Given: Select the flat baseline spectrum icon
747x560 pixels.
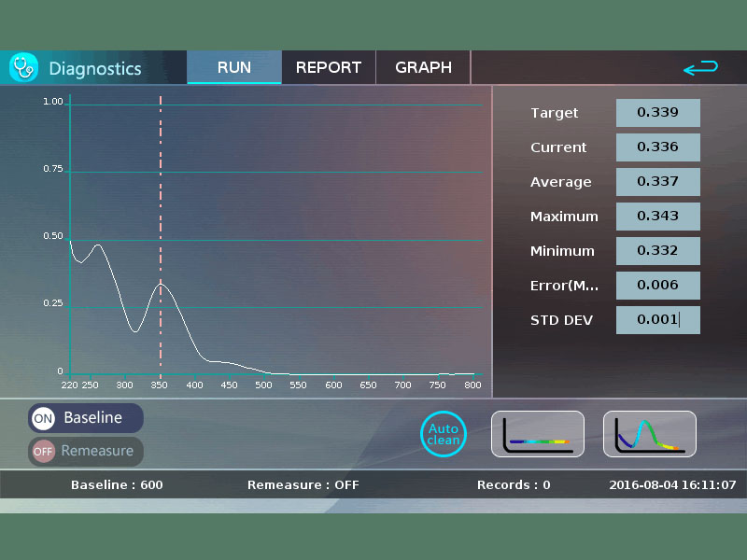Looking at the screenshot, I should click(x=538, y=434).
